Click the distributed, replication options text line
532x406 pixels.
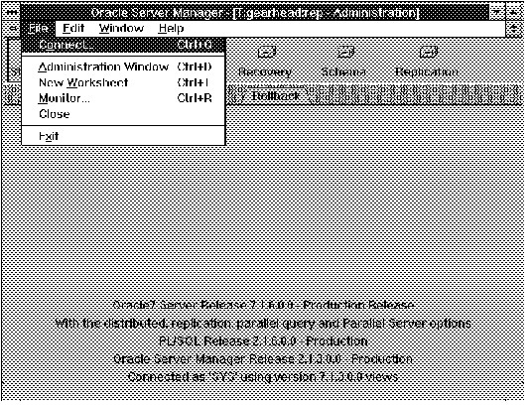263,324
